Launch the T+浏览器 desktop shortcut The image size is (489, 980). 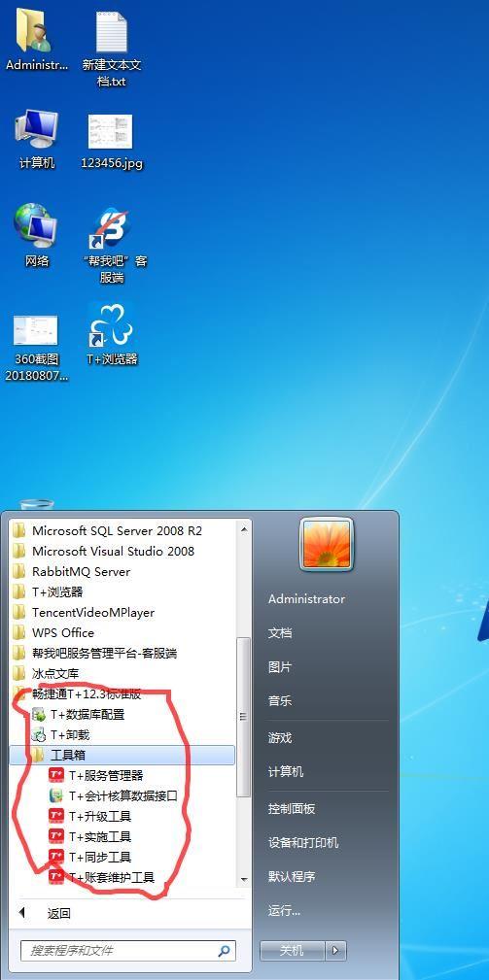(112, 334)
